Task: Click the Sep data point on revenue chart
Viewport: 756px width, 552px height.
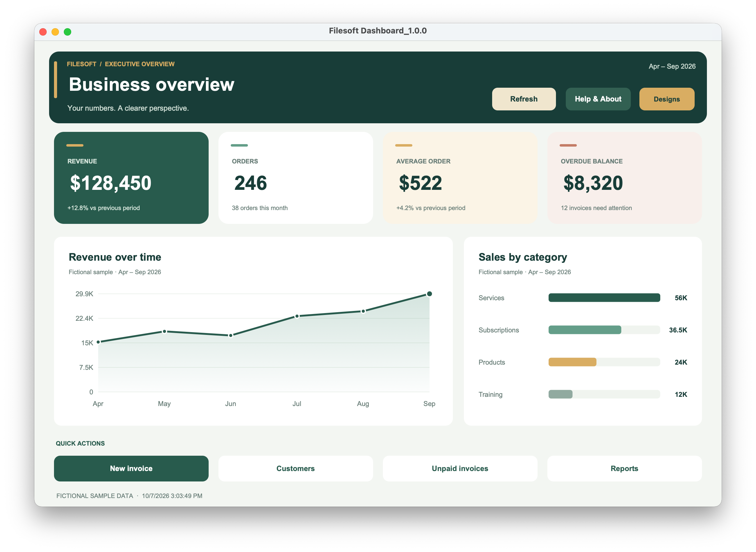Action: coord(430,294)
